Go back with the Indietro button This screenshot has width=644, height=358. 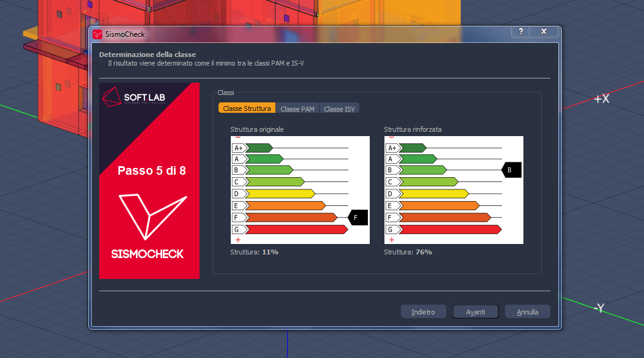pyautogui.click(x=424, y=312)
